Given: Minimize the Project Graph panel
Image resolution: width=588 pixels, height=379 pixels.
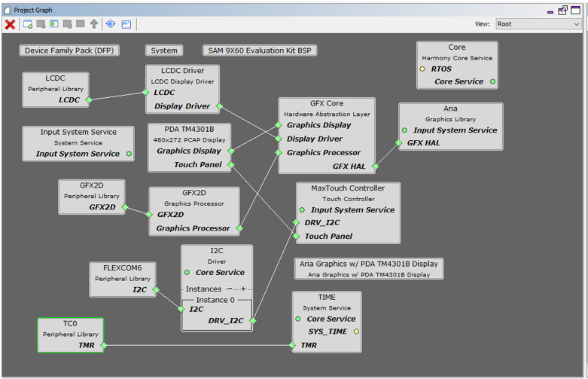Looking at the screenshot, I should [550, 12].
